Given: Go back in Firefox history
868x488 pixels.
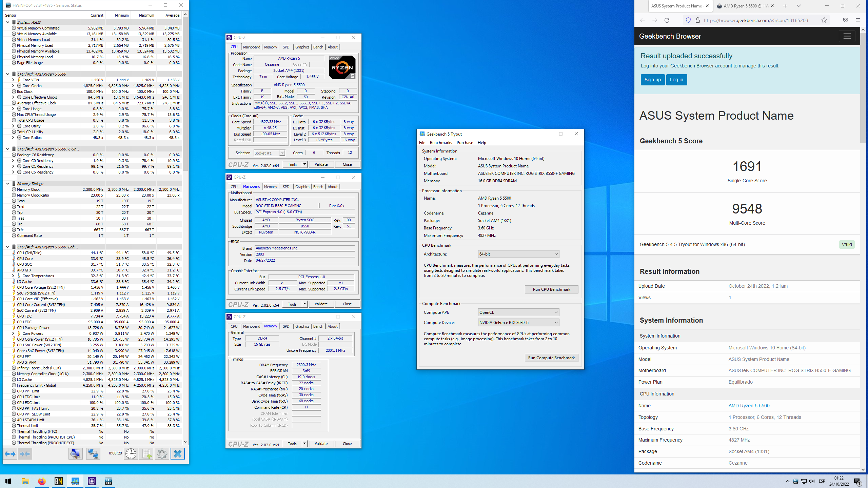Looking at the screenshot, I should tap(643, 20).
